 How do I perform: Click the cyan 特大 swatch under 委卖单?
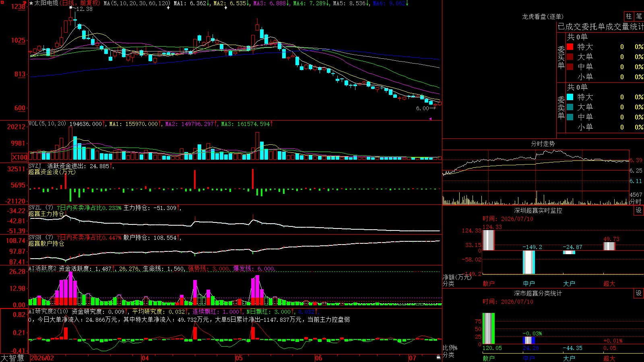pos(570,97)
